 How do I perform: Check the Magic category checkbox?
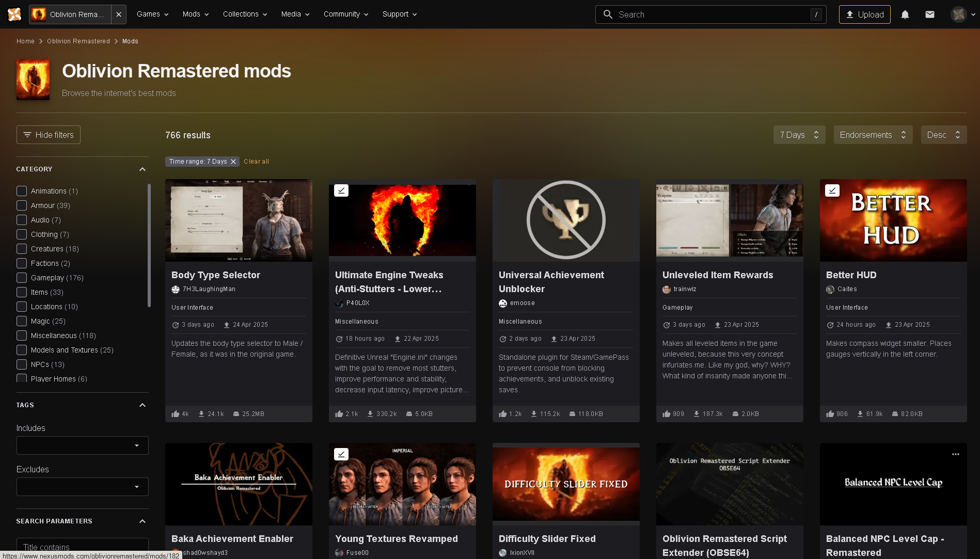pyautogui.click(x=22, y=321)
